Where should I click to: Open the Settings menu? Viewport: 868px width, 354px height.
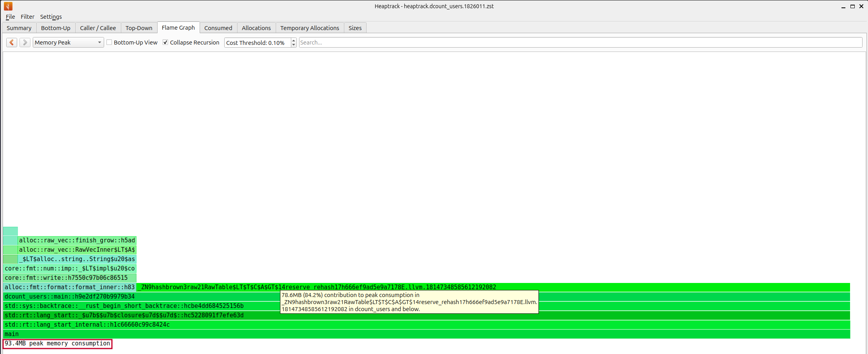pos(51,17)
